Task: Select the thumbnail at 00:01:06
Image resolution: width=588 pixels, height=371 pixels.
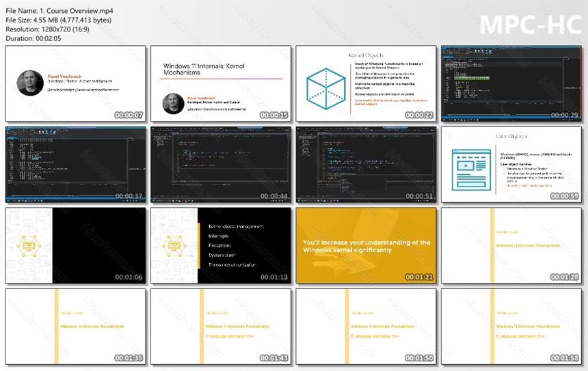Action: pos(76,245)
